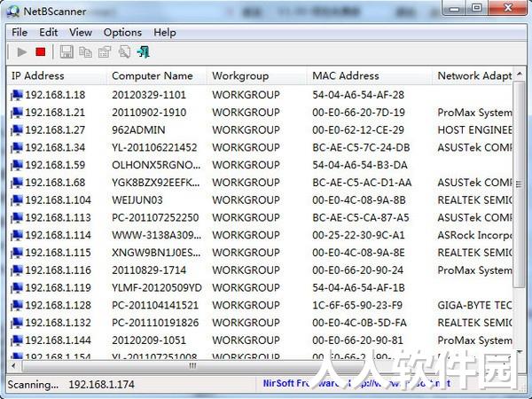
Task: Select computer icon for 192.168.1.116
Action: click(17, 270)
